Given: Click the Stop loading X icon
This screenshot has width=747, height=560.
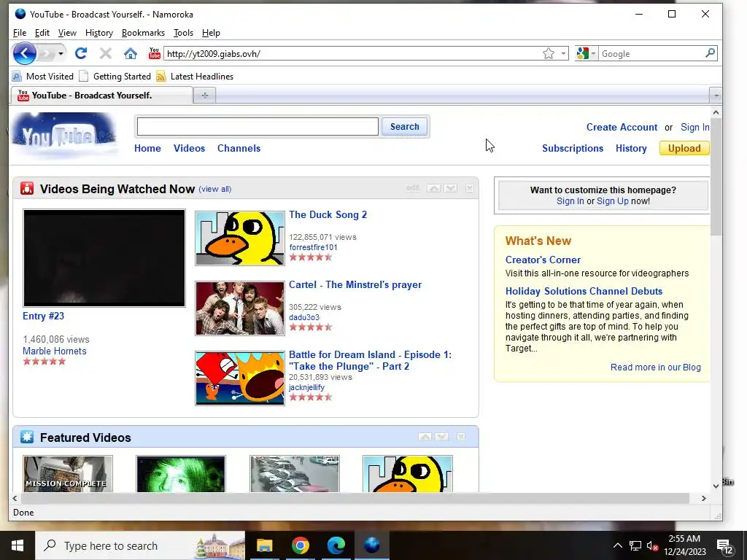Looking at the screenshot, I should point(106,53).
